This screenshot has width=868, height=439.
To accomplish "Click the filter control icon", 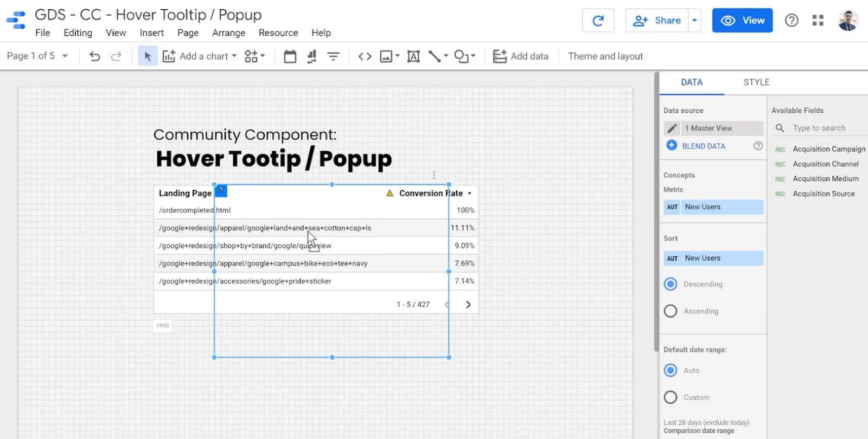I will click(333, 56).
